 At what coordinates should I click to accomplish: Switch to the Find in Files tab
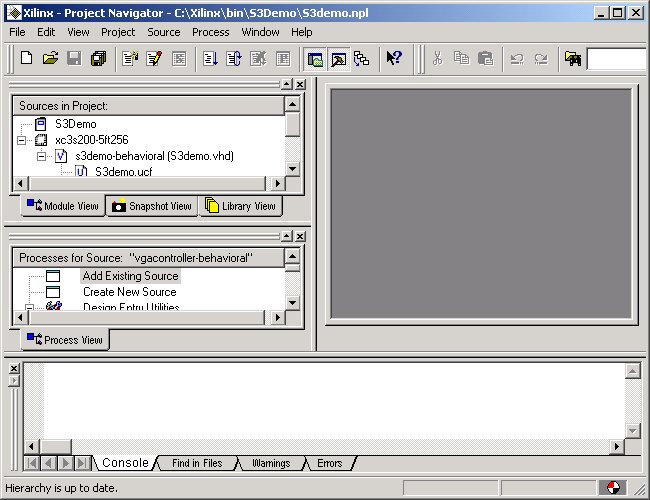[197, 463]
